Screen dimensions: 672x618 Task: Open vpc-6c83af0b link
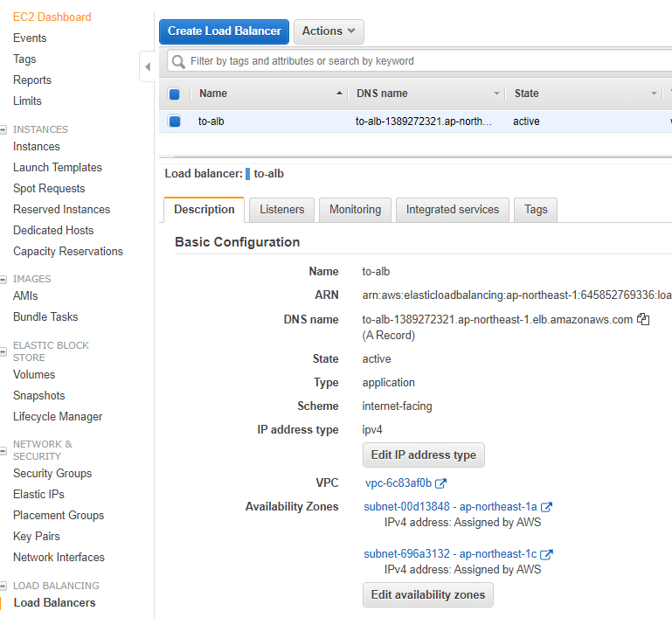[398, 483]
